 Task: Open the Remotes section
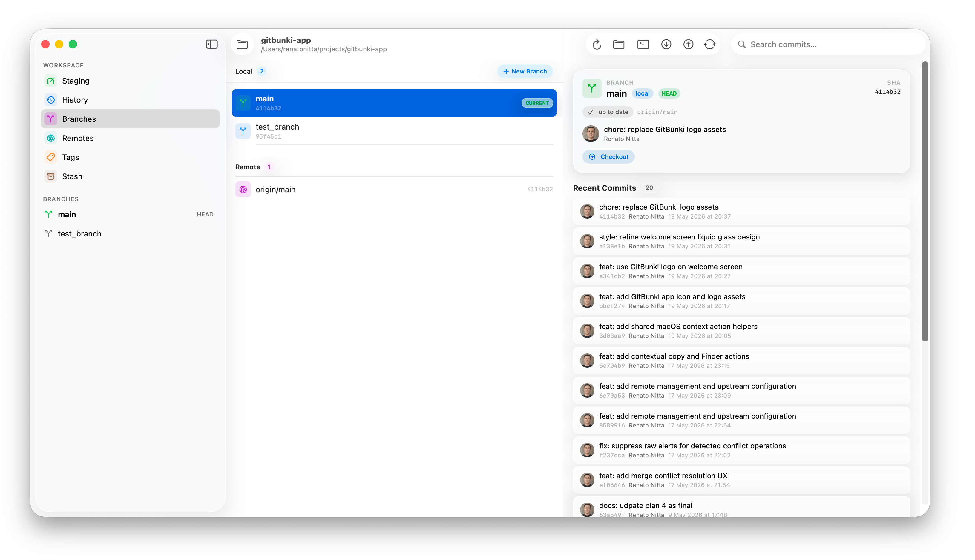coord(130,138)
